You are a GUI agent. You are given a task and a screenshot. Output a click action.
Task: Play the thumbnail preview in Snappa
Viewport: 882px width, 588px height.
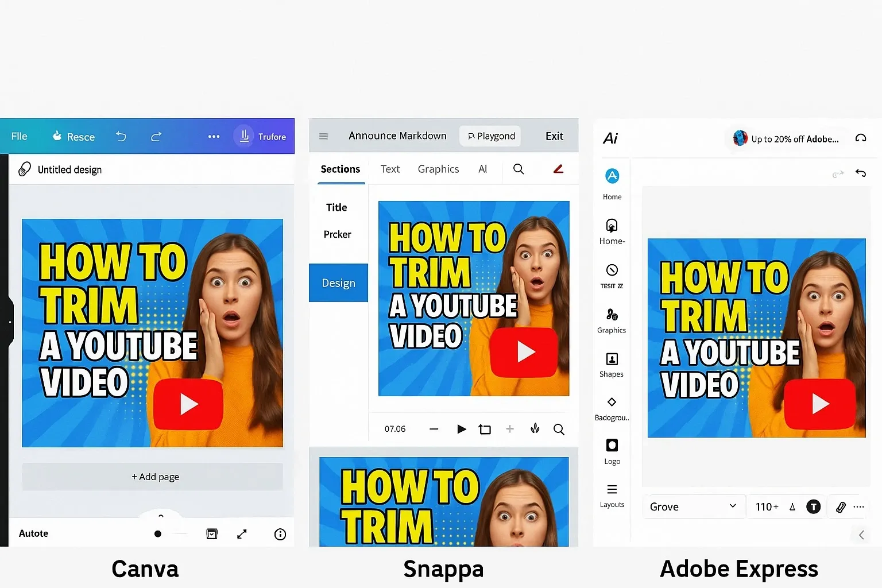coord(461,429)
